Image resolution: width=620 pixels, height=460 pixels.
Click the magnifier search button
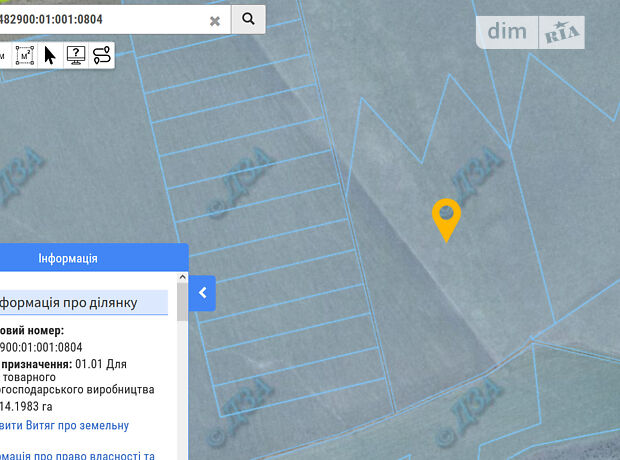coord(248,18)
